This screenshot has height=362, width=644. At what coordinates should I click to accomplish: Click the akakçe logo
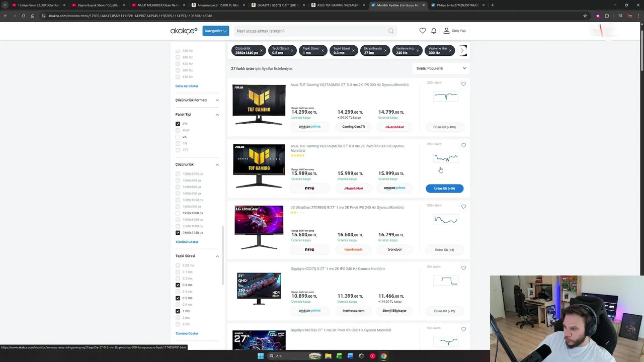(184, 31)
